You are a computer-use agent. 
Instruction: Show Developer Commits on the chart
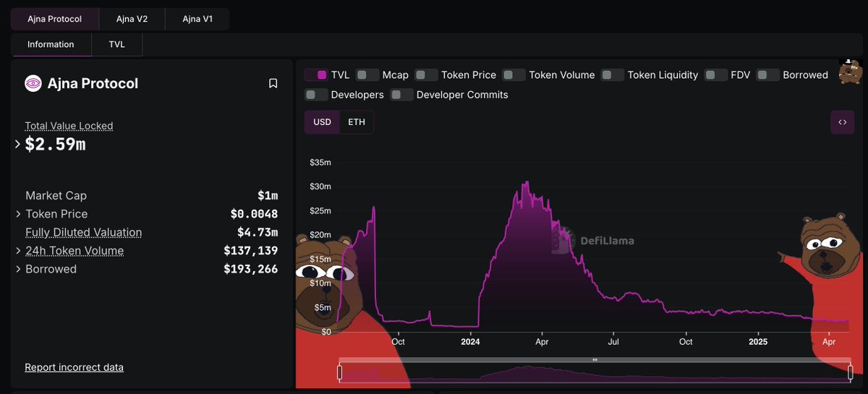(x=401, y=95)
